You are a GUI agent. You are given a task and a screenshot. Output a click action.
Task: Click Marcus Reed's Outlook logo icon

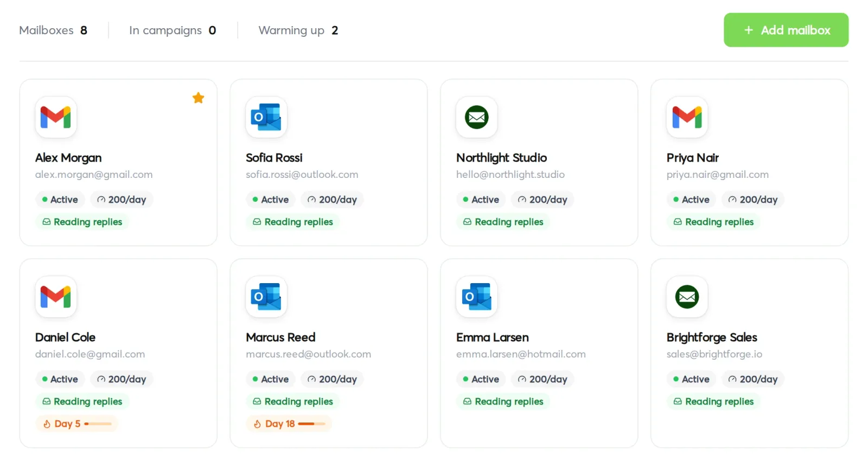click(266, 297)
